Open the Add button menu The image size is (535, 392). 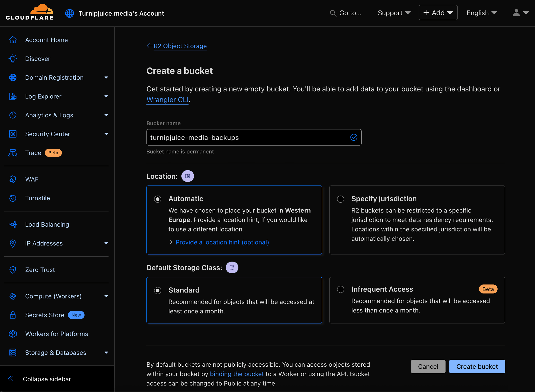(x=438, y=12)
